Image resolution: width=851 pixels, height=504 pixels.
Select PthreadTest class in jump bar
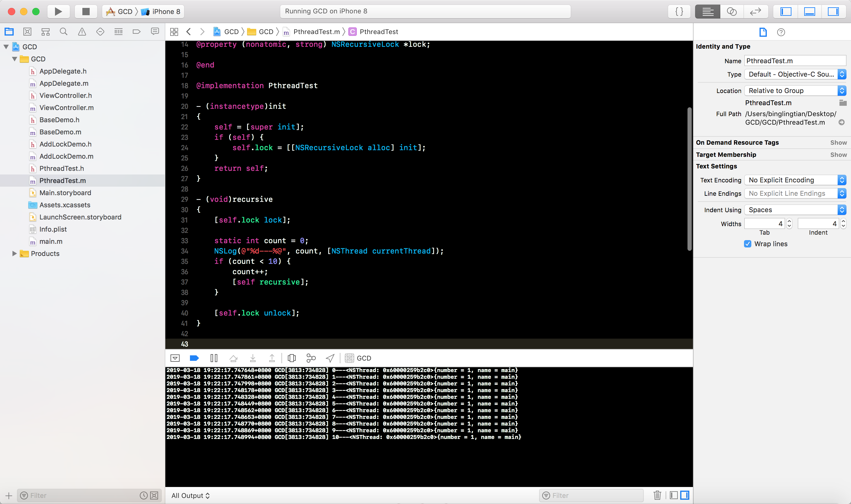(x=373, y=32)
